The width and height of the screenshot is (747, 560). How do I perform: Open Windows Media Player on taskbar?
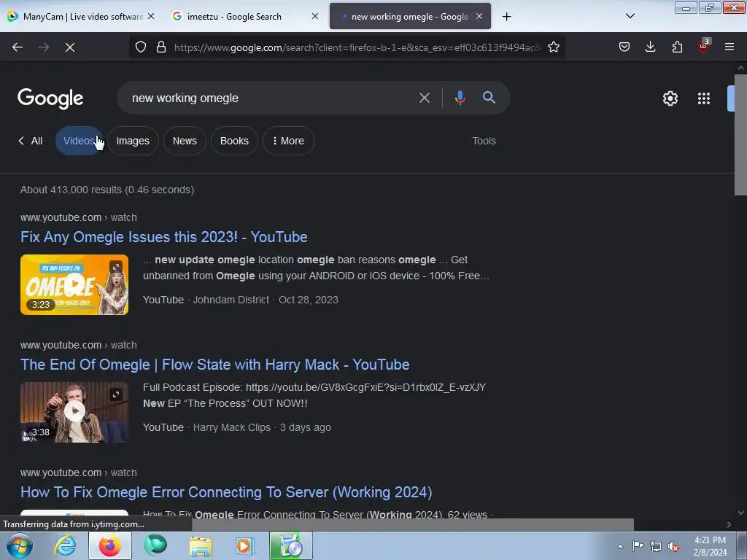click(246, 545)
